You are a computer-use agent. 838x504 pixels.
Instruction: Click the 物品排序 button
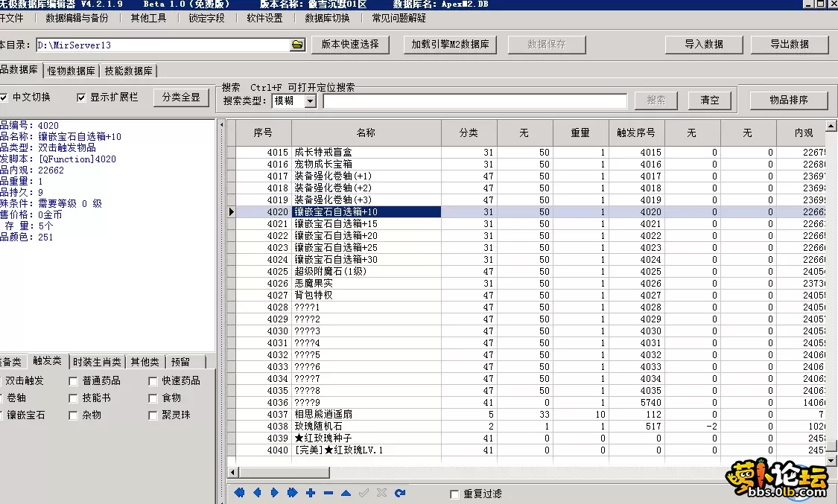pos(789,100)
